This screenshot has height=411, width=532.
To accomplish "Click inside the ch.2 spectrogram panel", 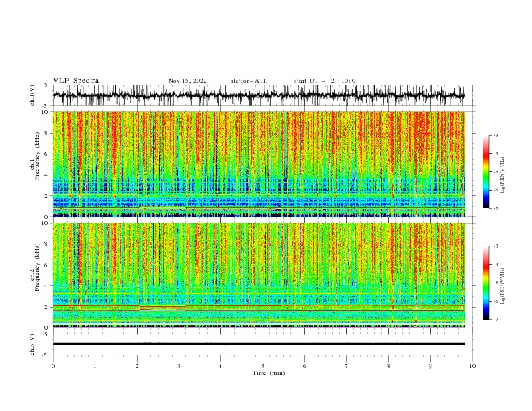I will click(x=259, y=275).
